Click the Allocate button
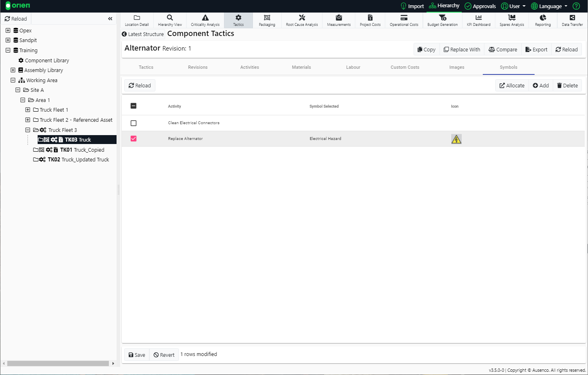Screen dimensions: 588x375 pos(512,85)
